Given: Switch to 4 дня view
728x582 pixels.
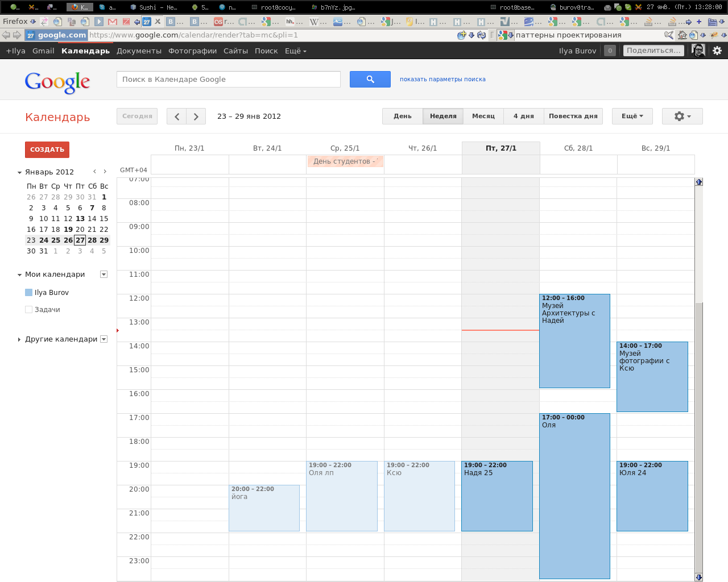Looking at the screenshot, I should click(x=524, y=116).
